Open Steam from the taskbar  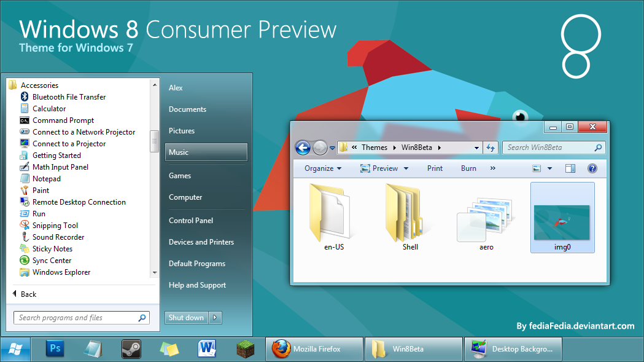point(131,349)
